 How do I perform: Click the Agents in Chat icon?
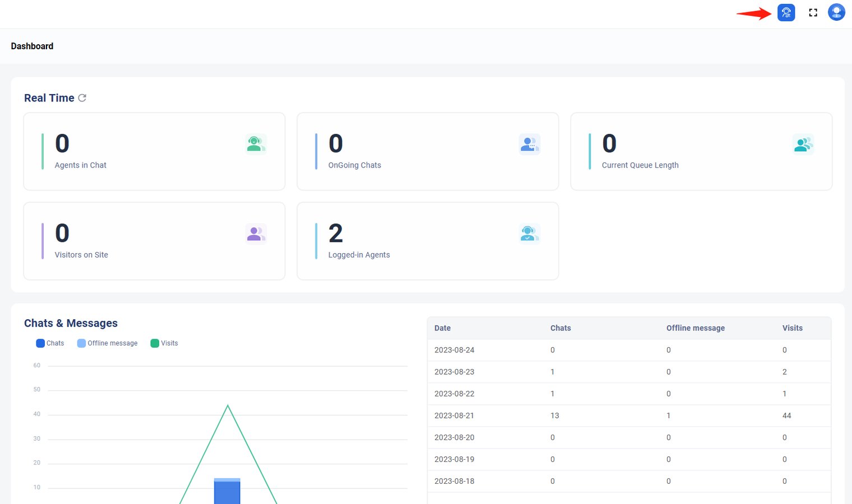coord(256,144)
